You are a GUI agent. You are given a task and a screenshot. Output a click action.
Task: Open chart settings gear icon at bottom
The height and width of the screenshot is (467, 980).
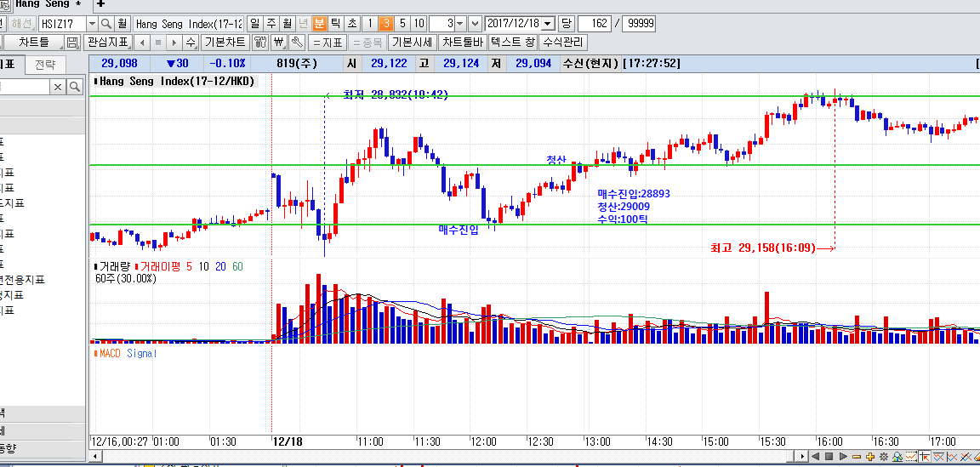884,457
